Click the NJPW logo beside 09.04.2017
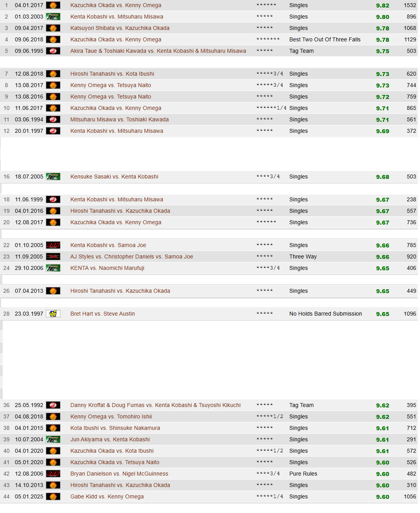 coord(53,28)
